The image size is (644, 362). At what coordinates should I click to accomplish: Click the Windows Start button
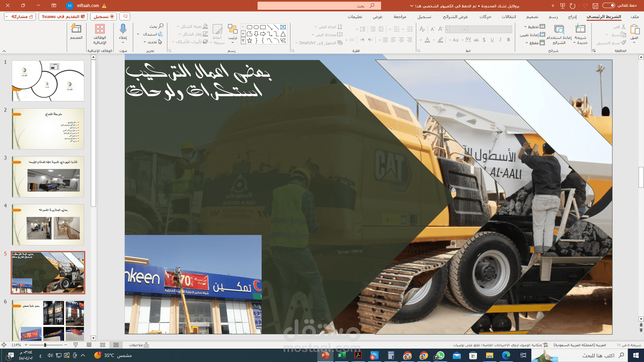(x=636, y=355)
